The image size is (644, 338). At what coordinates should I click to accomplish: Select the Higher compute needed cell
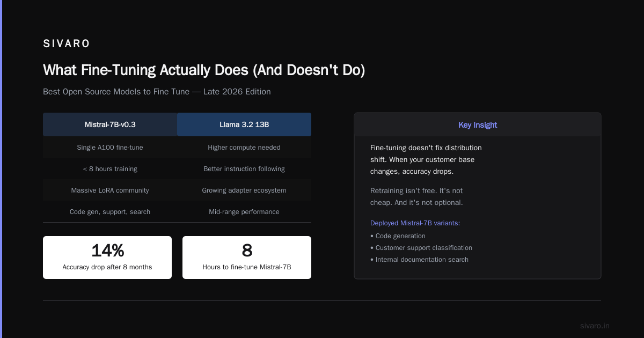coord(244,147)
